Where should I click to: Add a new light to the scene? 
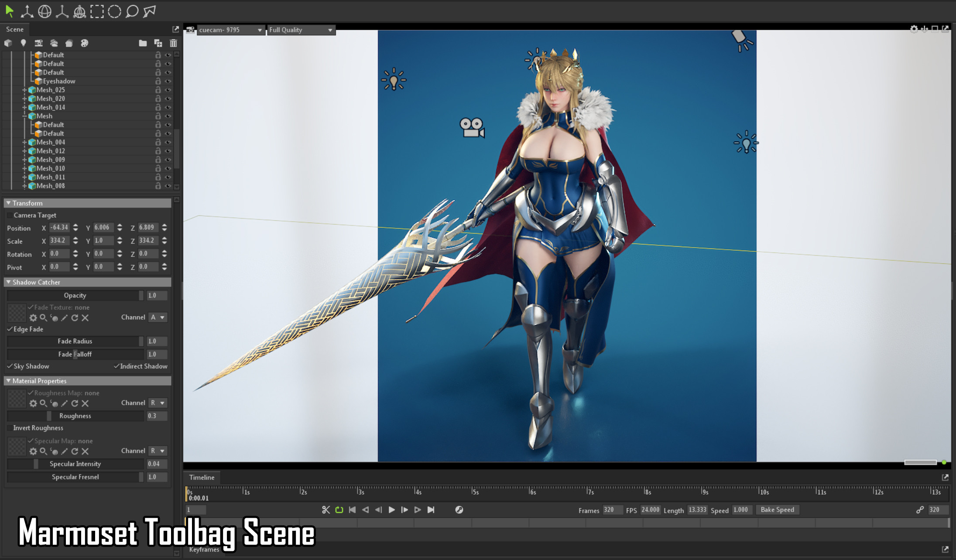(x=23, y=43)
